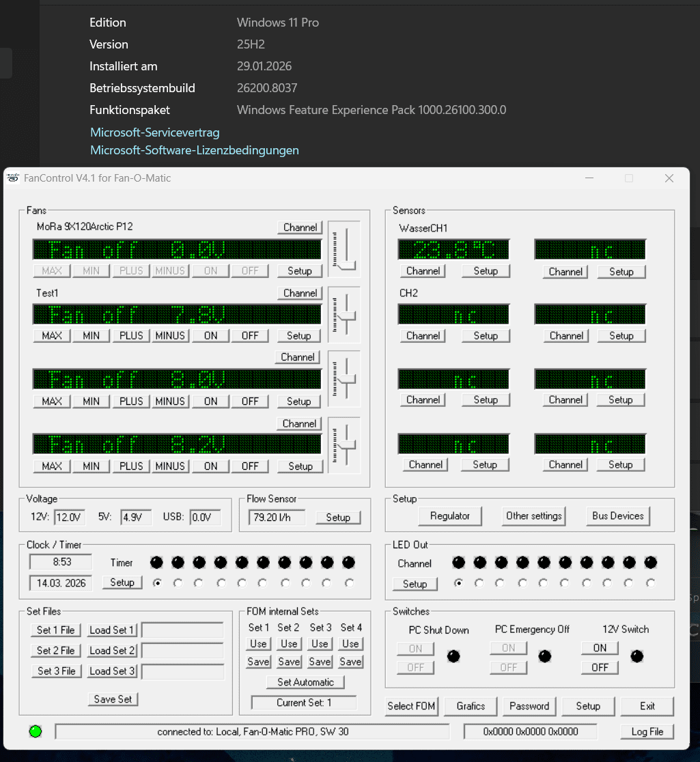This screenshot has height=762, width=700.
Task: Click the Save Set button
Action: 113,698
